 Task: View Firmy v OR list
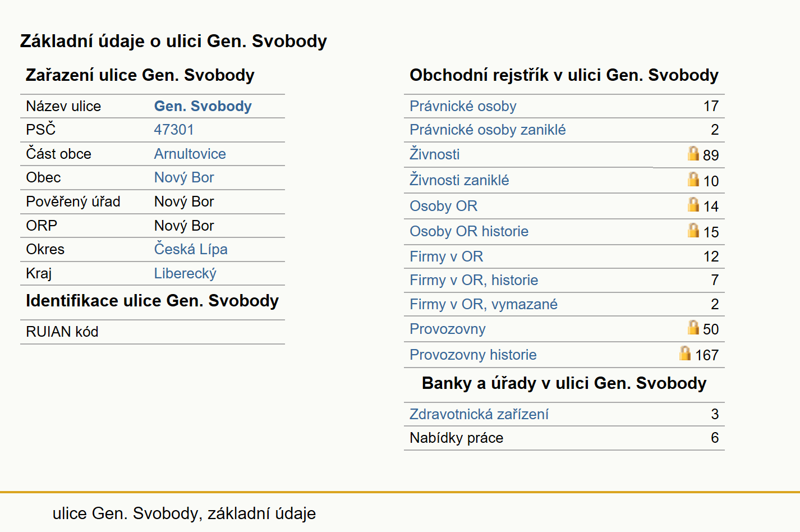pyautogui.click(x=446, y=256)
